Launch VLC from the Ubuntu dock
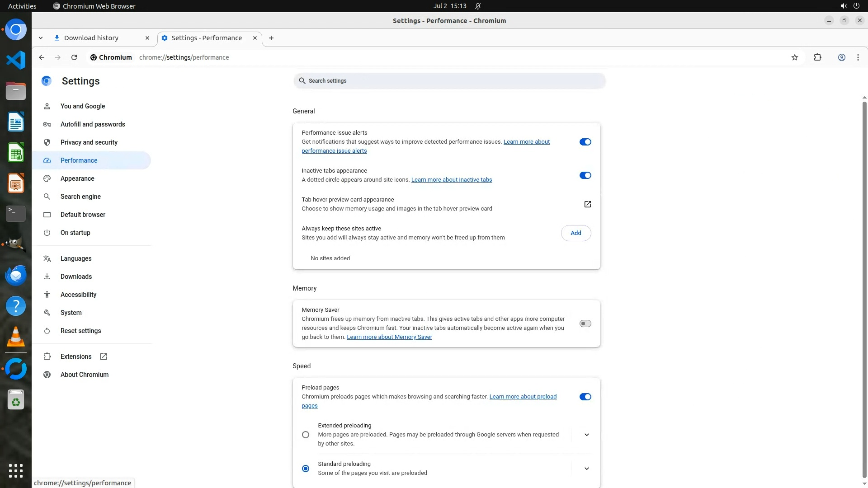 [16, 337]
